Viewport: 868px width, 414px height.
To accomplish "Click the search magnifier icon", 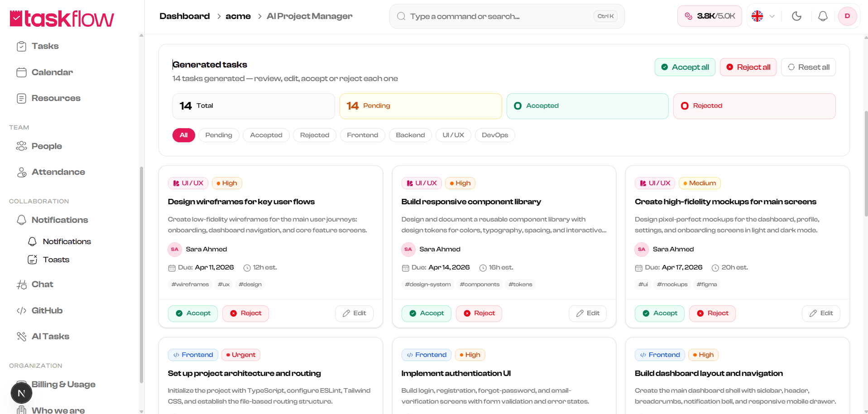I will click(401, 16).
